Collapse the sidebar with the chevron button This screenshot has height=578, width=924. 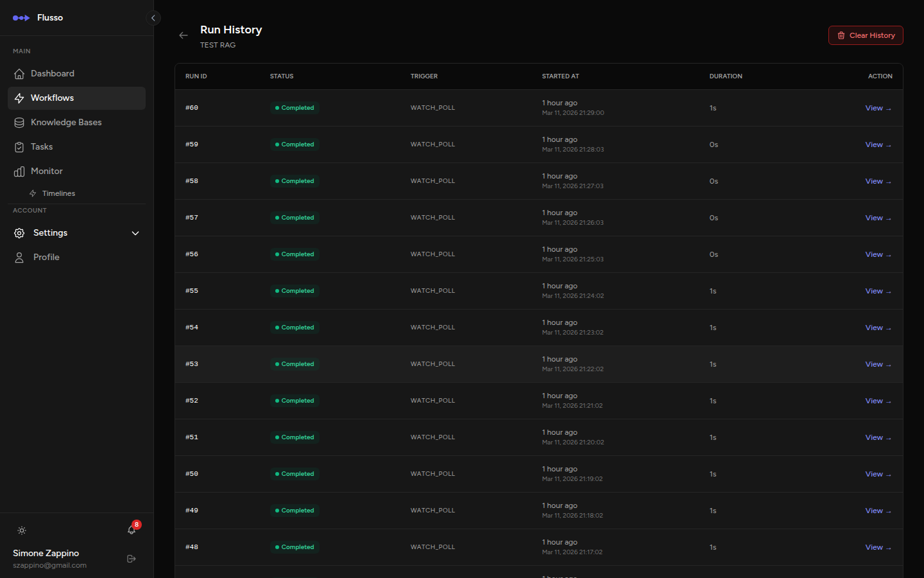tap(153, 18)
